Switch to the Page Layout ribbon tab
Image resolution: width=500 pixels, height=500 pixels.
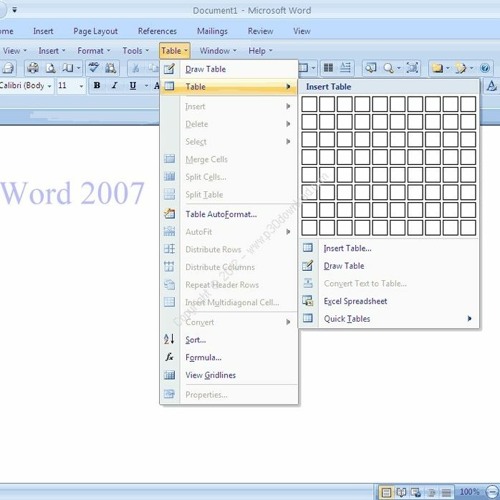95,31
